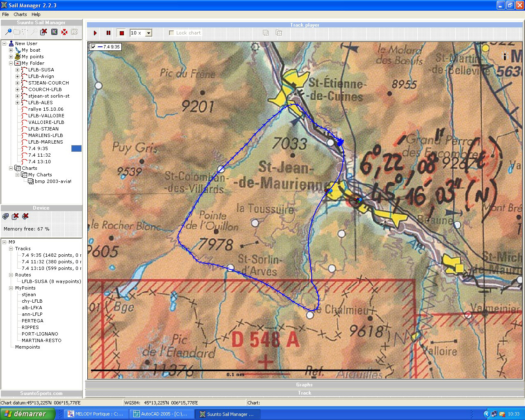Open the Charts menu
Screen dimensions: 525x420
[x=20, y=14]
